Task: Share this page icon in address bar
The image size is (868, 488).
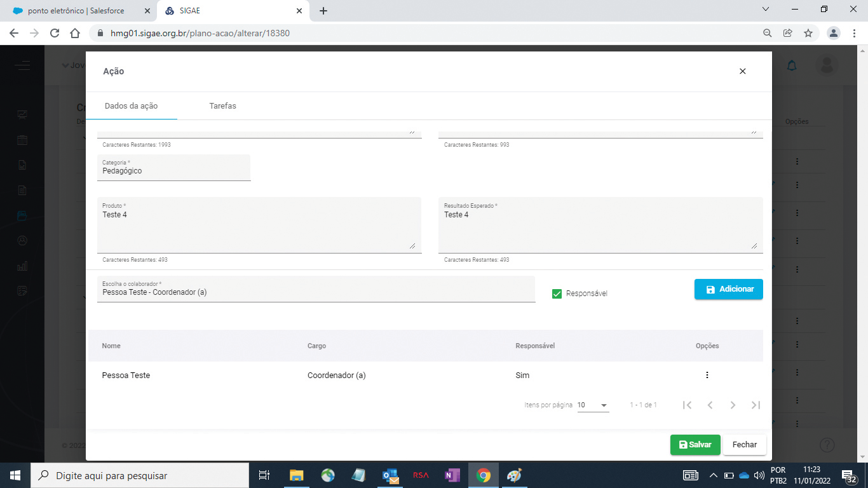Action: pyautogui.click(x=787, y=33)
